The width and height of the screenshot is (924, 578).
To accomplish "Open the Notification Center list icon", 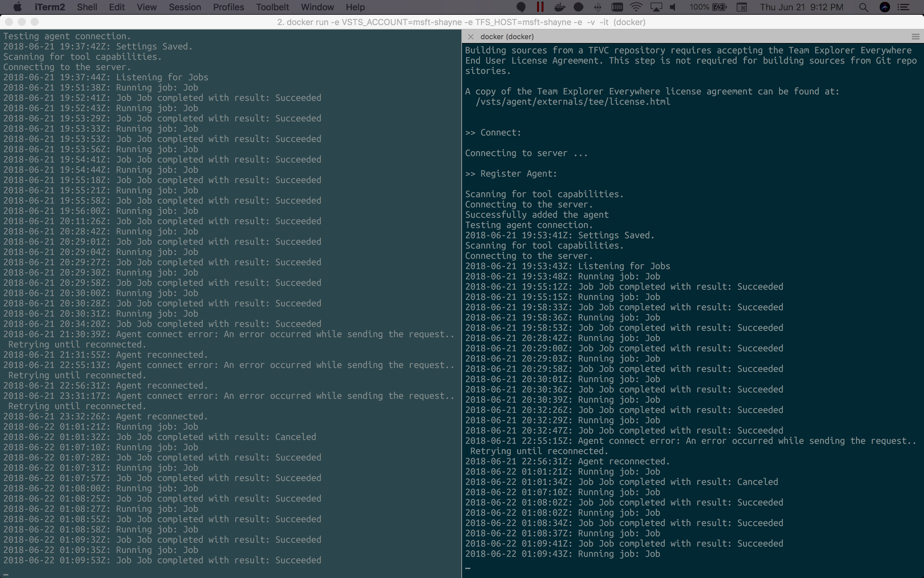I will click(x=903, y=7).
